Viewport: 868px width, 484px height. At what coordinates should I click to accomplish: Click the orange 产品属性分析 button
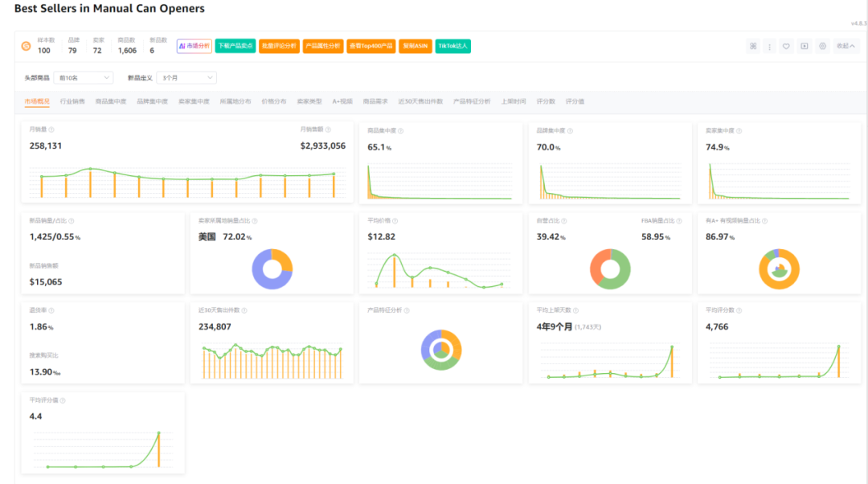(323, 46)
